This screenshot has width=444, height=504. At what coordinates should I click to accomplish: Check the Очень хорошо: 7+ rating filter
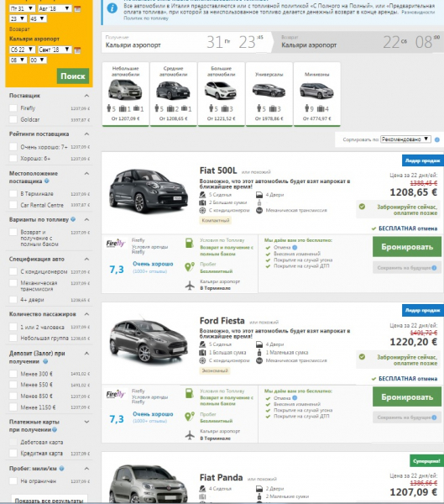tap(13, 147)
